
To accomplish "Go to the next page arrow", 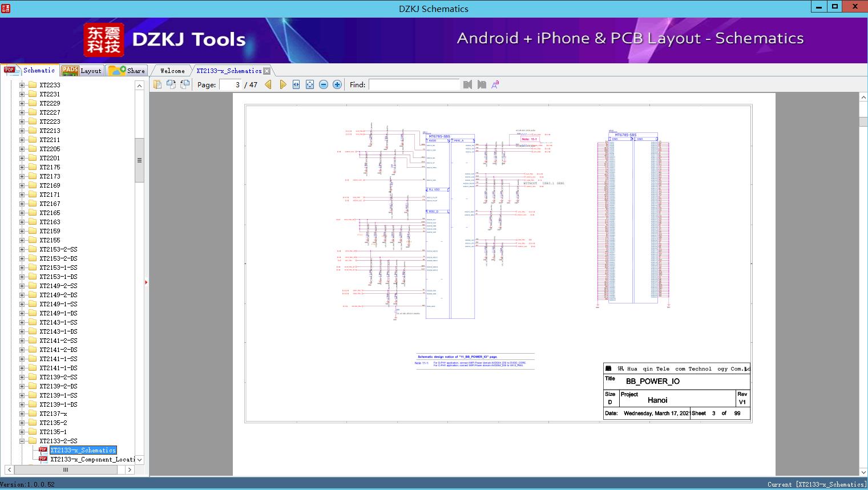I will pos(282,84).
